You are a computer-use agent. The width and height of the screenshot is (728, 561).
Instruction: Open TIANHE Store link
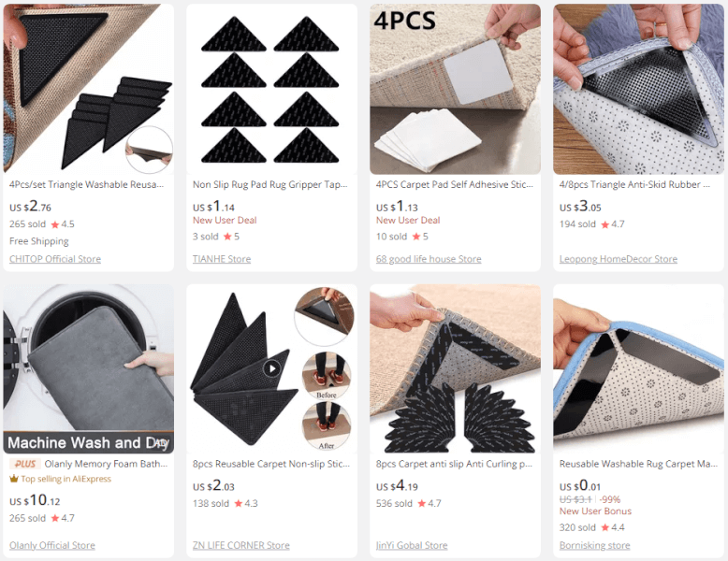[222, 259]
